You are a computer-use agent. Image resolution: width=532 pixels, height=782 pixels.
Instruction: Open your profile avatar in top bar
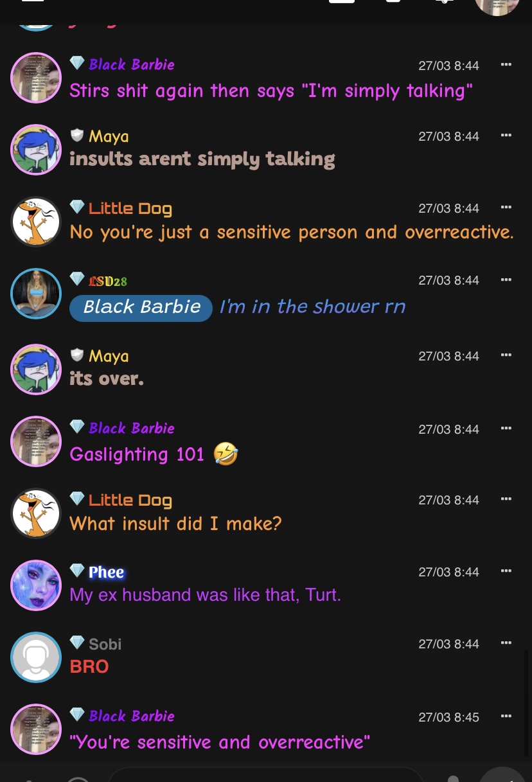click(497, 6)
